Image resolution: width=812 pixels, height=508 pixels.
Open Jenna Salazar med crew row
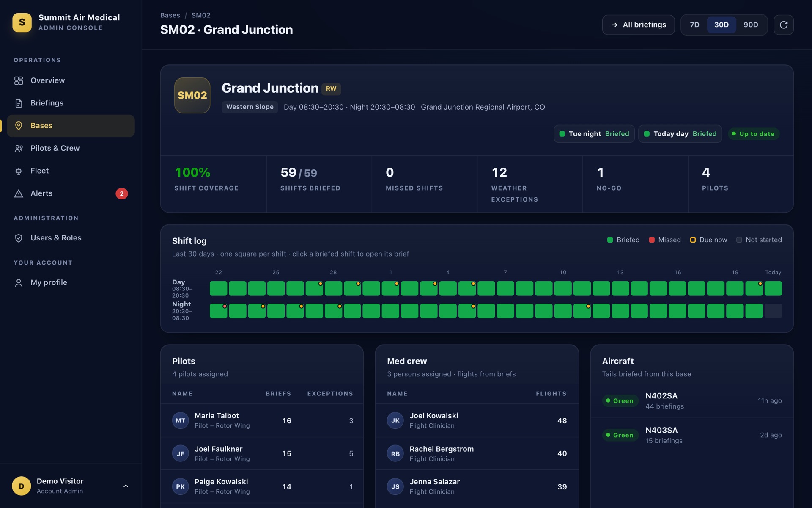click(477, 486)
